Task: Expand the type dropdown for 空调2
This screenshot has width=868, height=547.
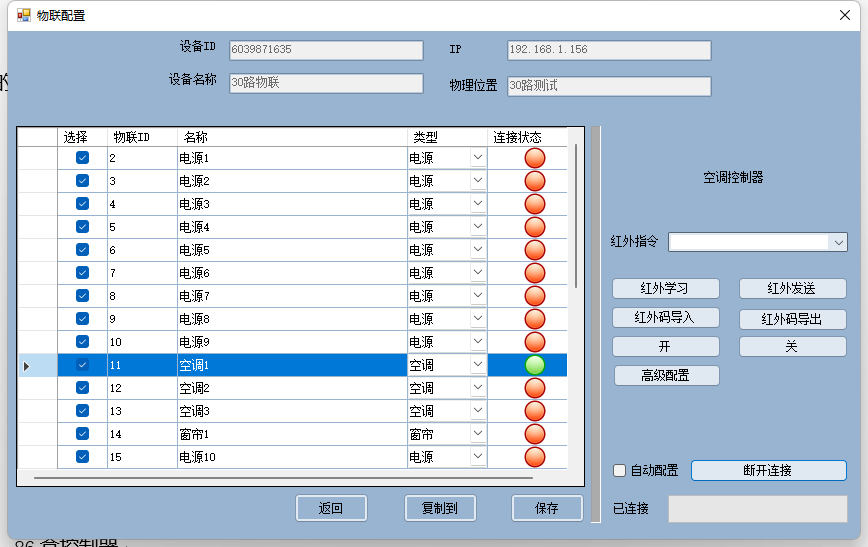Action: coord(478,388)
